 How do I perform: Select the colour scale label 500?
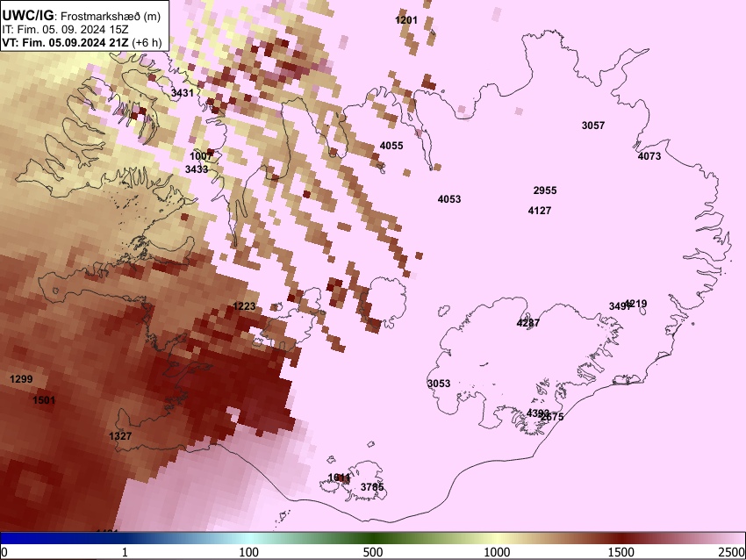(373, 552)
